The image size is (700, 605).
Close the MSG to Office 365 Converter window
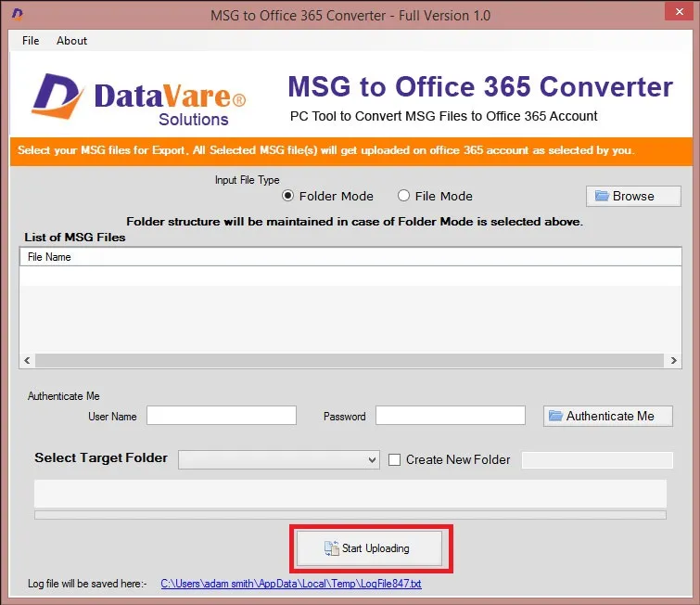click(x=680, y=12)
